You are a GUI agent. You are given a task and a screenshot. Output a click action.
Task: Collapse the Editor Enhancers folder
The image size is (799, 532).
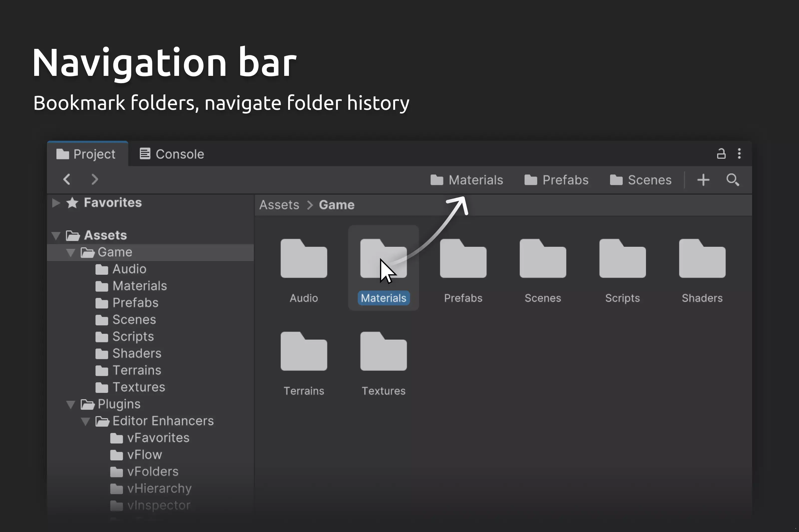click(x=86, y=421)
